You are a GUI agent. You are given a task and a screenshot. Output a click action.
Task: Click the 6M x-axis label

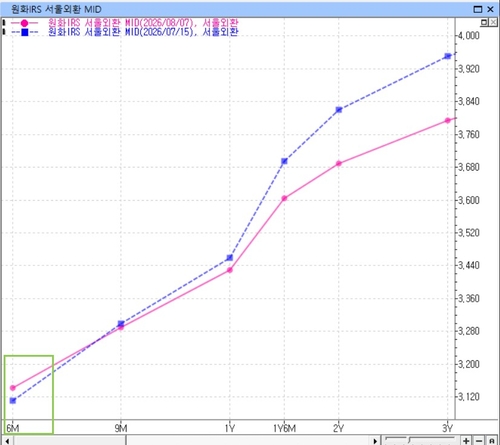[12, 428]
